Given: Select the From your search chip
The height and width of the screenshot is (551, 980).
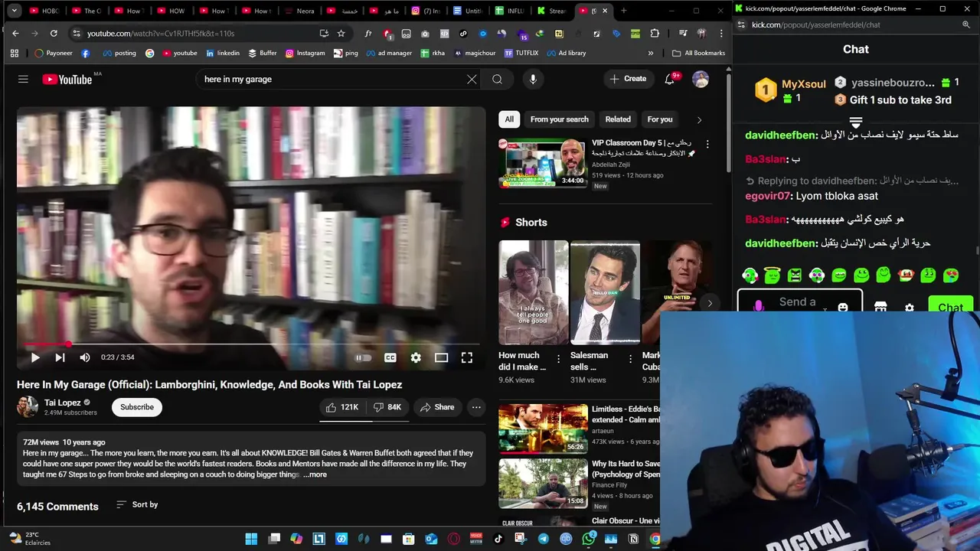Looking at the screenshot, I should (560, 119).
